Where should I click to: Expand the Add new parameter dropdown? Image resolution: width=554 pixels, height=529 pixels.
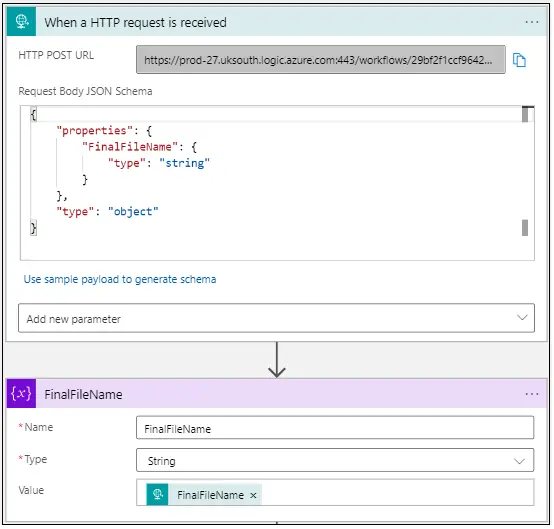(x=276, y=318)
